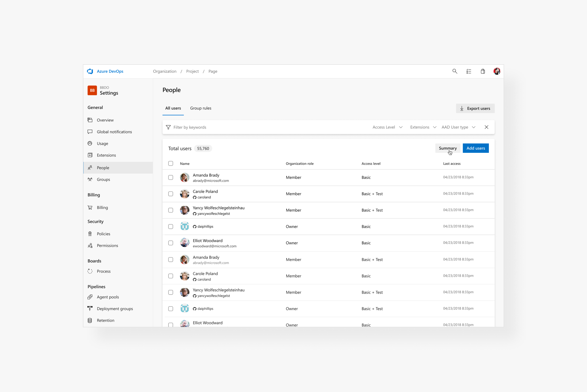The image size is (587, 392).
Task: Click the Billing cart icon
Action: coord(90,208)
